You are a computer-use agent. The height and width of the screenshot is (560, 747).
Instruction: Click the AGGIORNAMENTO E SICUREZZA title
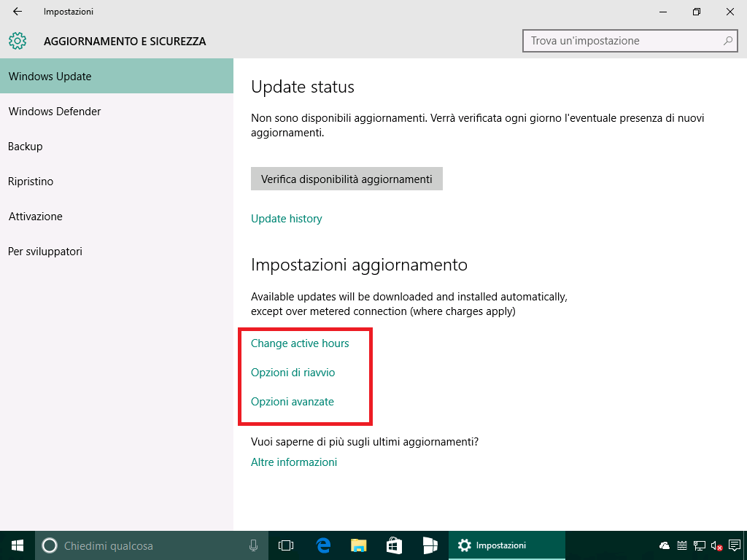pyautogui.click(x=125, y=42)
